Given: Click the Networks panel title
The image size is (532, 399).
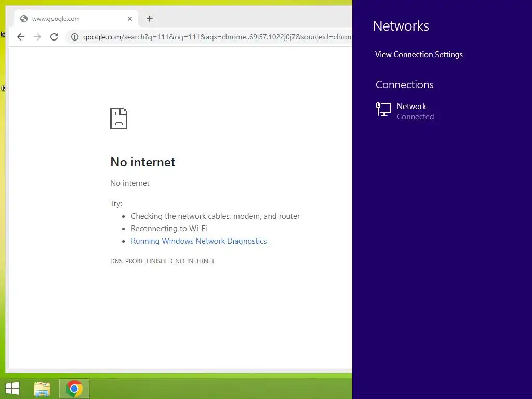Looking at the screenshot, I should (x=401, y=26).
